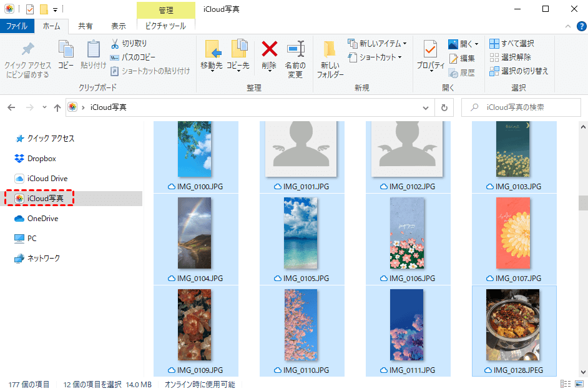Select iCloud Drive in the navigation pane
The height and width of the screenshot is (391, 588).
[x=47, y=179]
